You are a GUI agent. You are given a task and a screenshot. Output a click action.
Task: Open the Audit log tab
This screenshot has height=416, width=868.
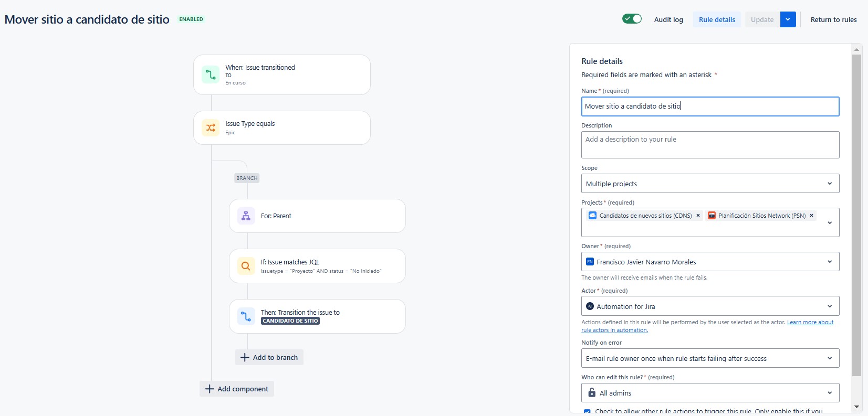point(668,19)
